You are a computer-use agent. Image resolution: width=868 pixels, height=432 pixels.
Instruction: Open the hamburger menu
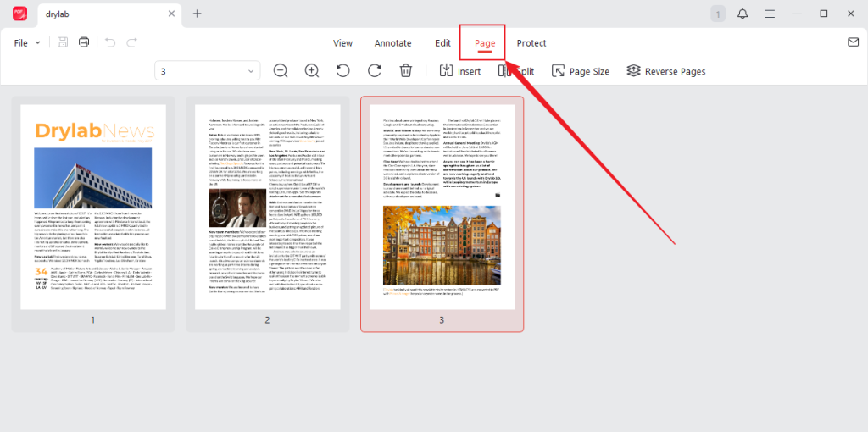(770, 14)
